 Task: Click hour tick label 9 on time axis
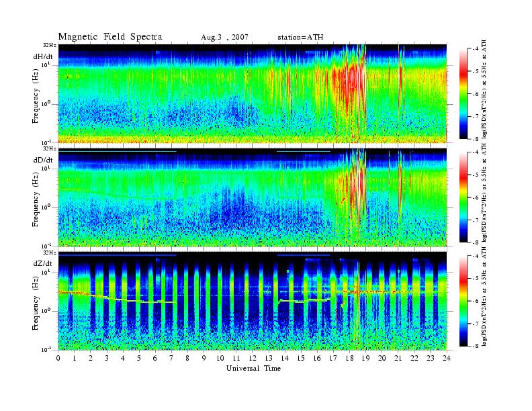pyautogui.click(x=204, y=358)
